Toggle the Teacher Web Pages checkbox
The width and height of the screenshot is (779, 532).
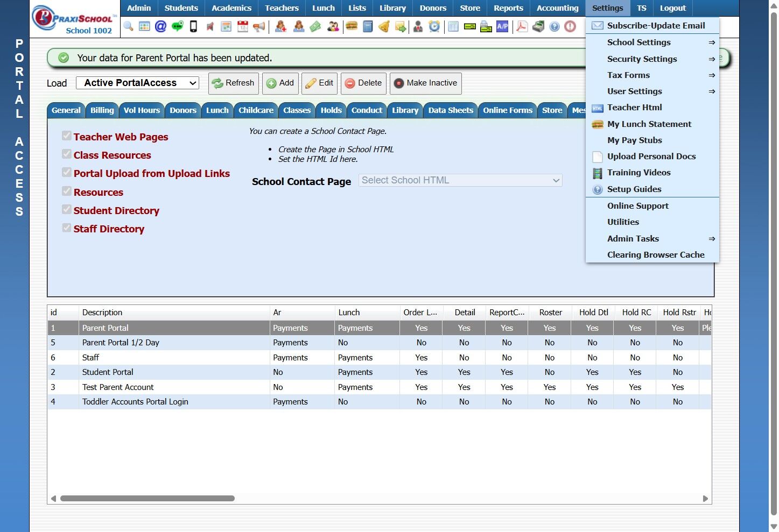[x=67, y=136]
